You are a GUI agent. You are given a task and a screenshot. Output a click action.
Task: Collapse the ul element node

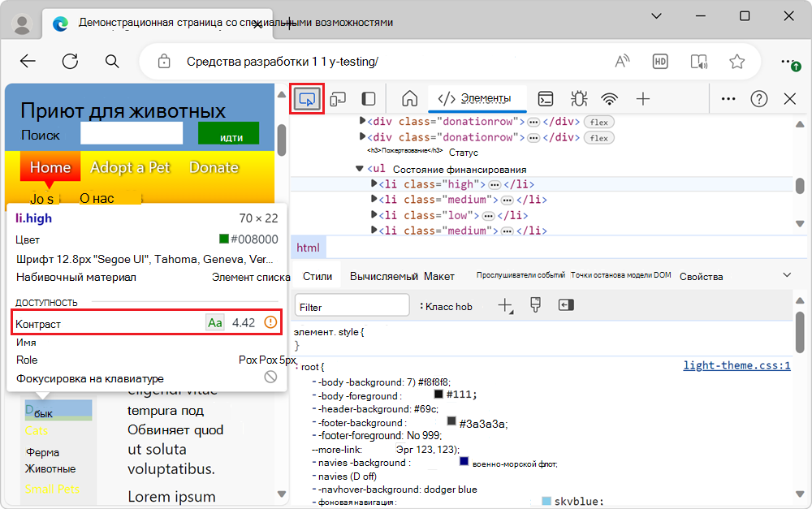click(360, 168)
